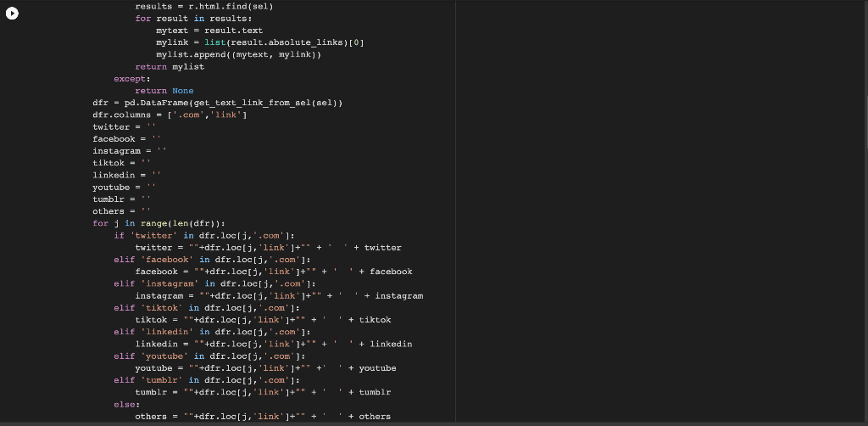Click the "tumblr = ''" line
This screenshot has width=868, height=426.
tap(122, 199)
